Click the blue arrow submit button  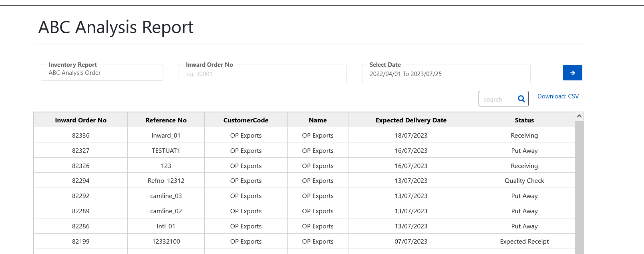coord(572,73)
